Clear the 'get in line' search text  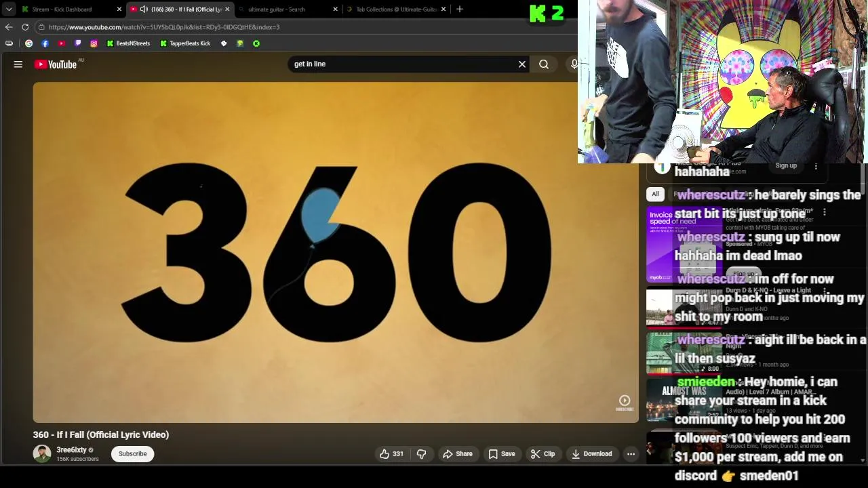click(x=522, y=64)
